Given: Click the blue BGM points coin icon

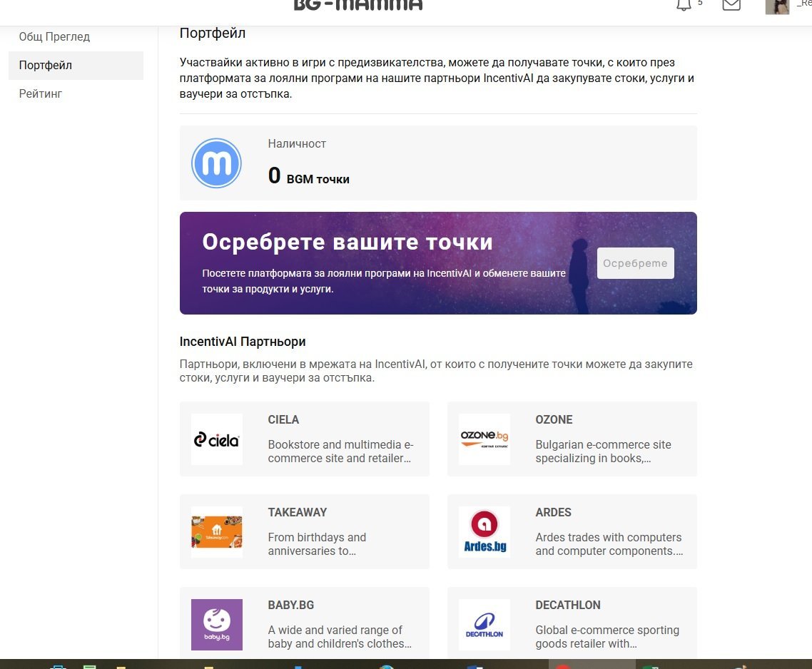Looking at the screenshot, I should click(217, 163).
